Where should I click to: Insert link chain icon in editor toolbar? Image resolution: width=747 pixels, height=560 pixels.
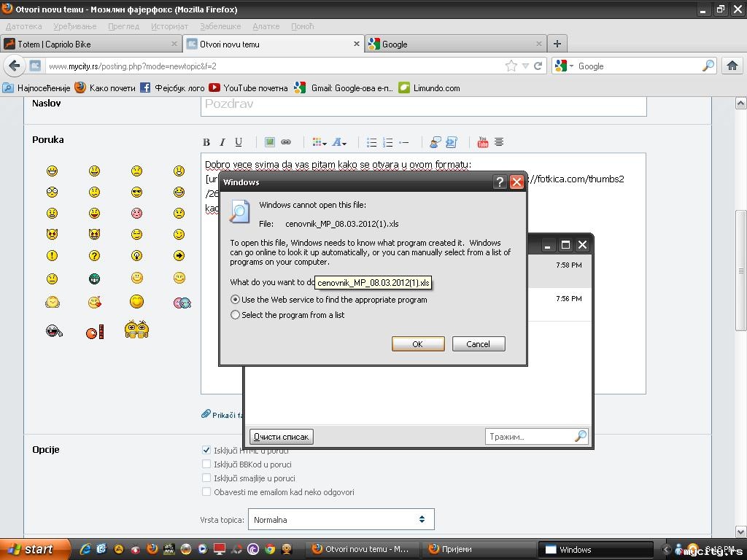pyautogui.click(x=286, y=142)
